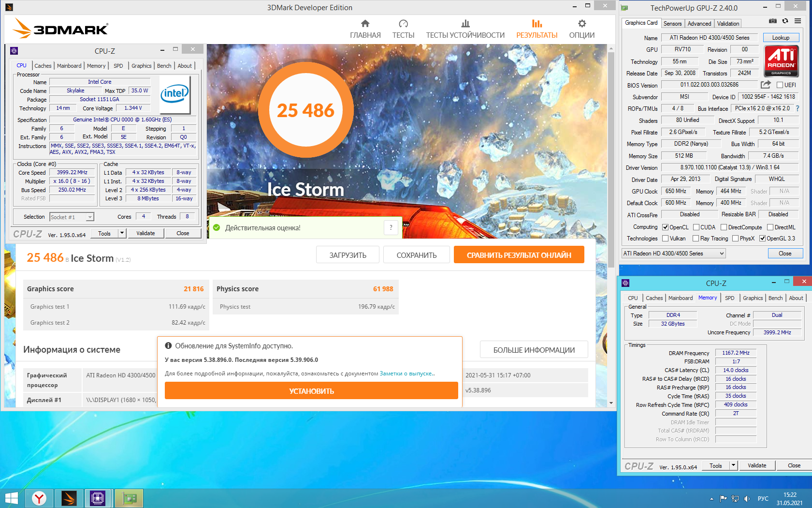Click Validate in the left CPU-Z window
Viewport: 812px width, 508px height.
point(145,233)
